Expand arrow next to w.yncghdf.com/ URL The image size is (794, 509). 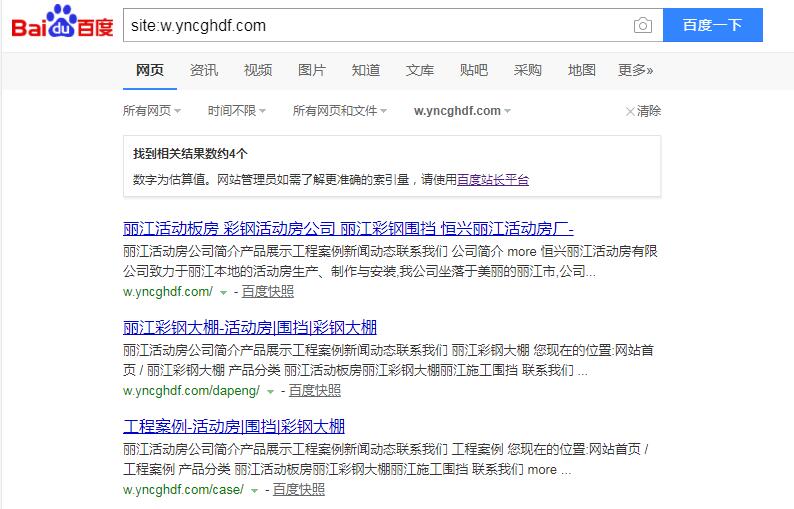223,293
